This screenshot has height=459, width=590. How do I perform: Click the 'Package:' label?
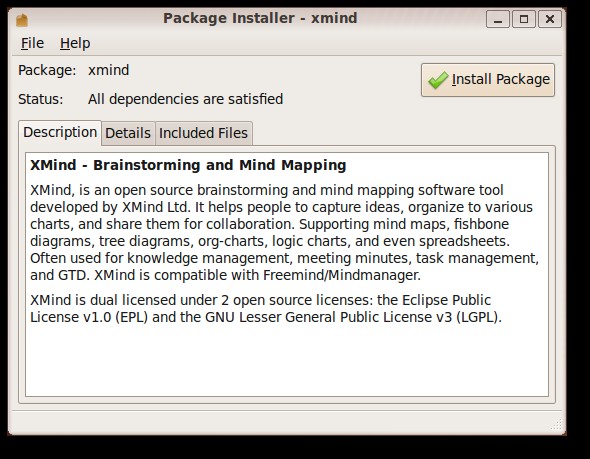tap(47, 70)
